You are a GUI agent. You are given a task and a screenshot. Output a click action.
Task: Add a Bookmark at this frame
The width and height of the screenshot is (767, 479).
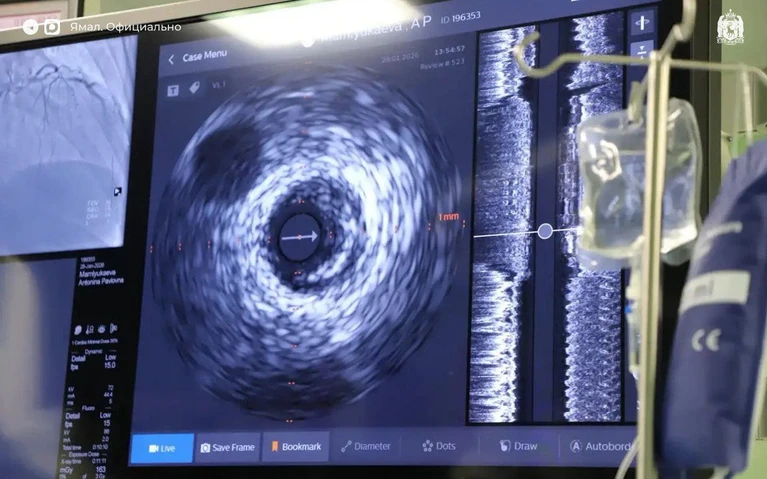295,447
